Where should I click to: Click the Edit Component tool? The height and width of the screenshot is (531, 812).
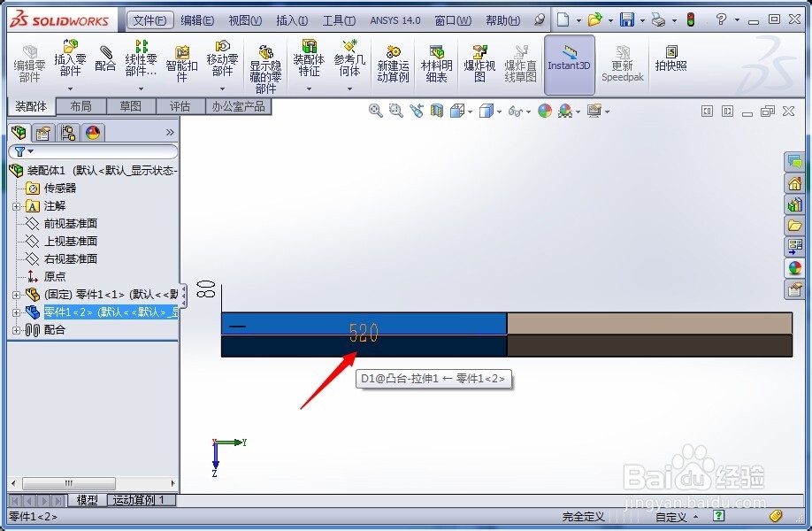point(29,65)
